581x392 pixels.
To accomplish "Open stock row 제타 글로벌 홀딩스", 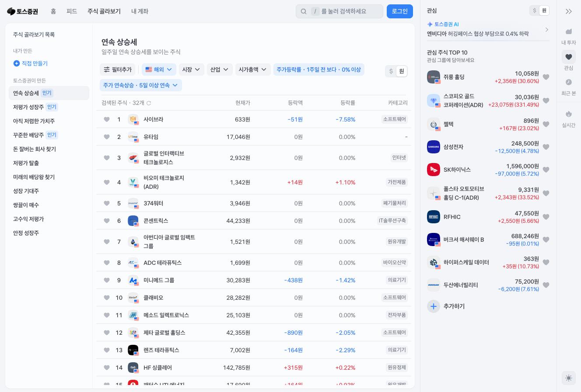I will [x=254, y=333].
